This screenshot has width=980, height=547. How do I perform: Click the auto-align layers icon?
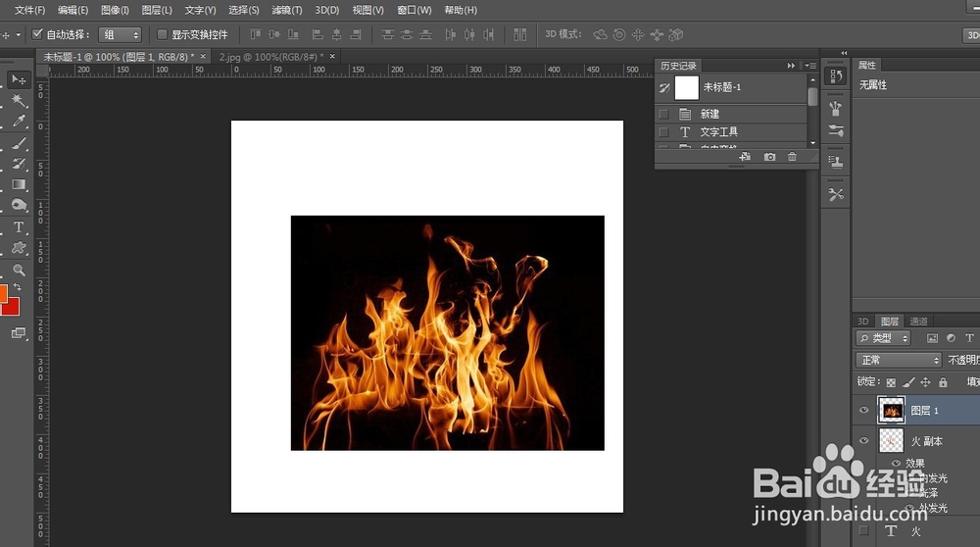click(520, 34)
